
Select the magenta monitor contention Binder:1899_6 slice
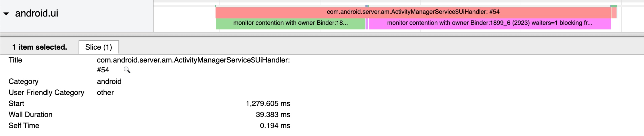[489, 23]
